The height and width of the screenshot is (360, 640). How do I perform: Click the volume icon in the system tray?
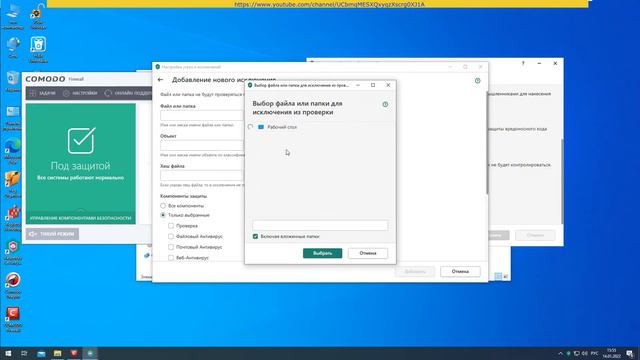click(x=585, y=353)
